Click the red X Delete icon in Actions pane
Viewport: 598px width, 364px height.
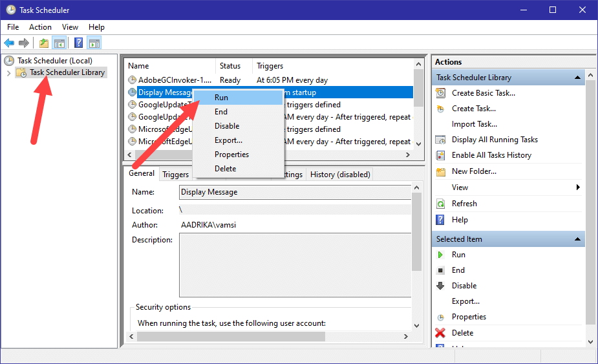pos(440,333)
